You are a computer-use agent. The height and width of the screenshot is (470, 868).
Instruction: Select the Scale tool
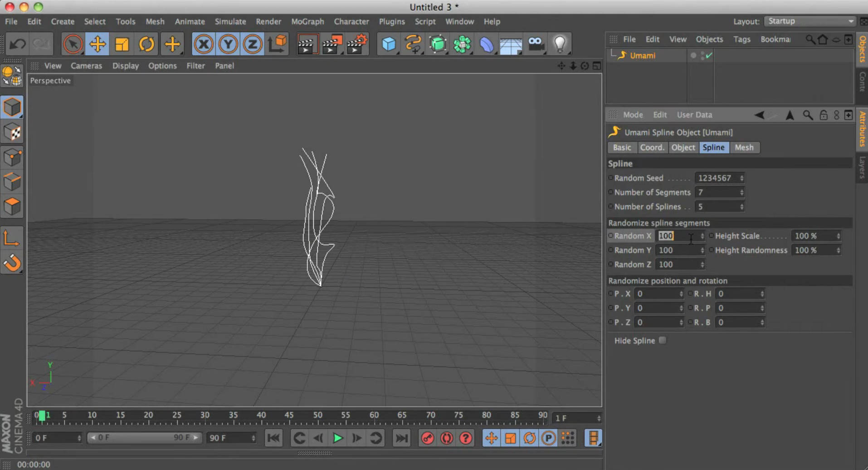(x=121, y=44)
